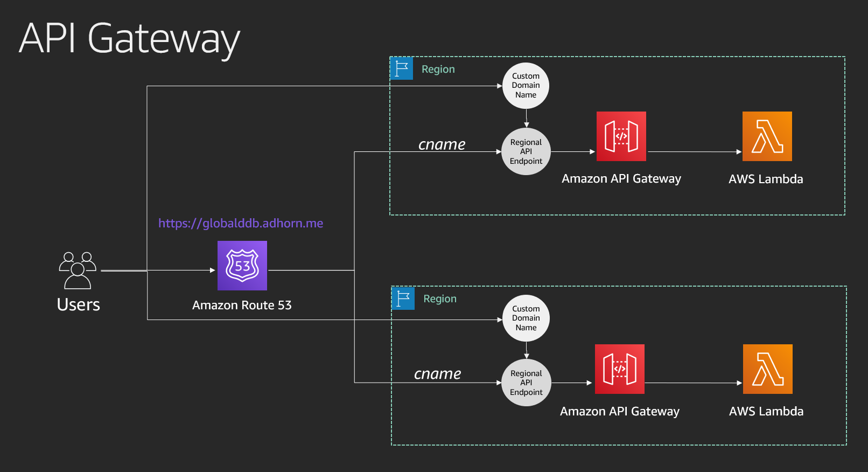Select the upper Custom Domain Name circle
Viewport: 868px width, 472px height.
click(526, 86)
